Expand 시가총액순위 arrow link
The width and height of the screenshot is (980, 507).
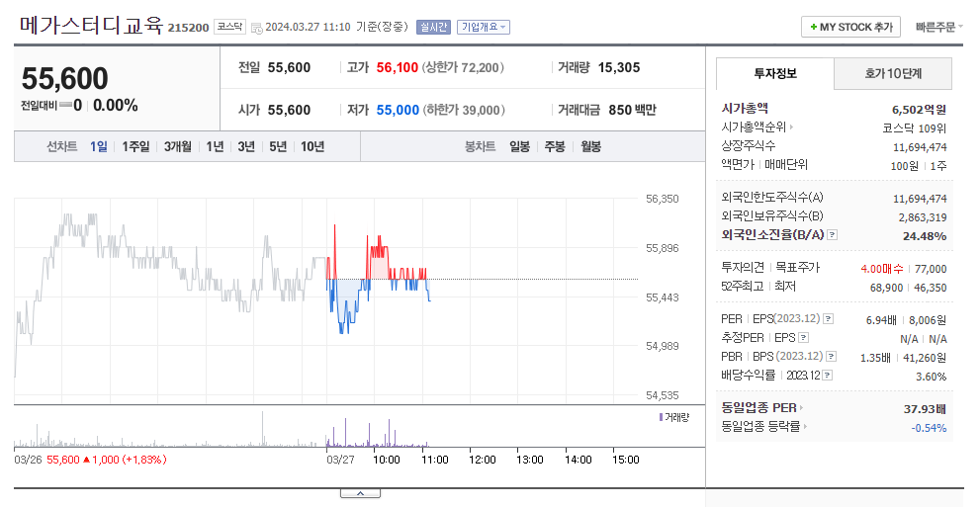click(791, 127)
